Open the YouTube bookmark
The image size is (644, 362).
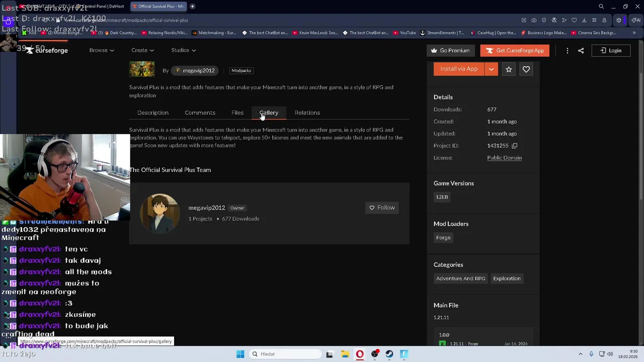click(x=404, y=33)
